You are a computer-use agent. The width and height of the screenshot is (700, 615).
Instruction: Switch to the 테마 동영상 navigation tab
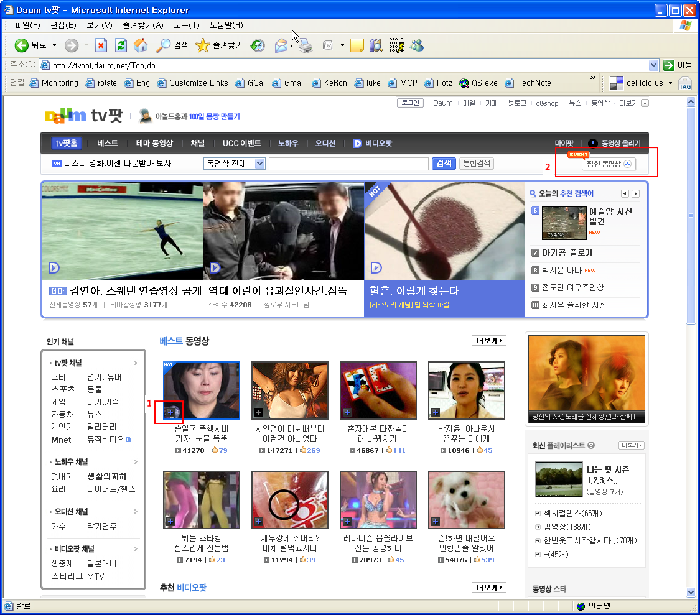coord(154,143)
